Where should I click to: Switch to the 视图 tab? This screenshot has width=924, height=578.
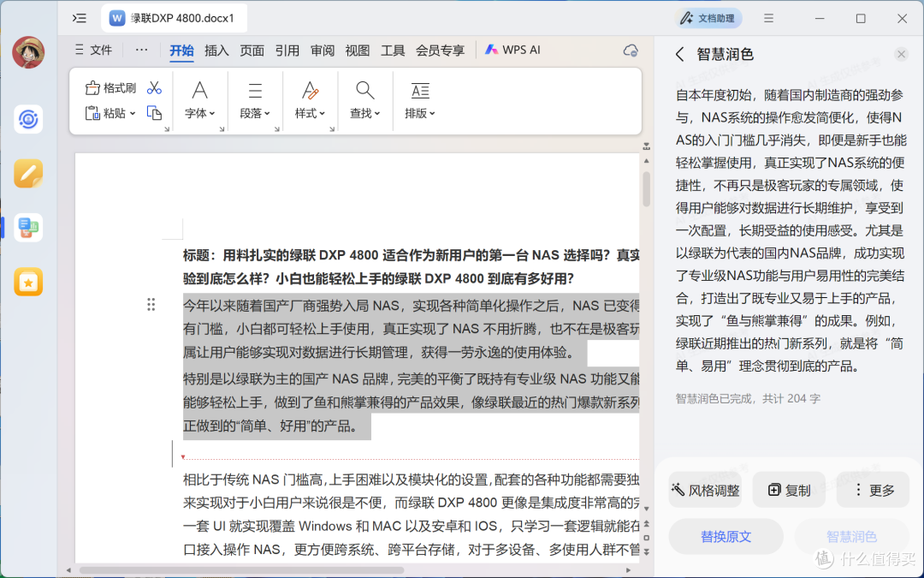tap(357, 51)
